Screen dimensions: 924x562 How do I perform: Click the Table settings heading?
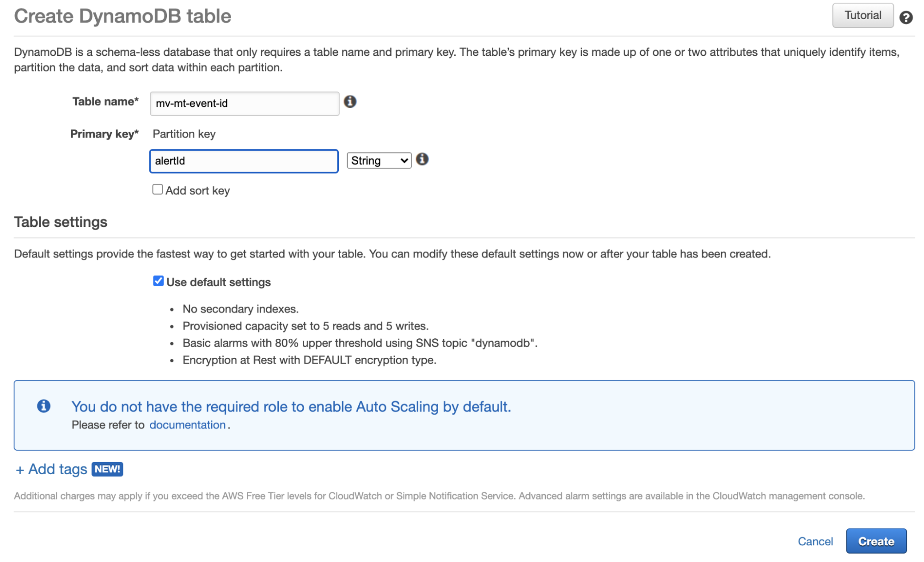(61, 222)
